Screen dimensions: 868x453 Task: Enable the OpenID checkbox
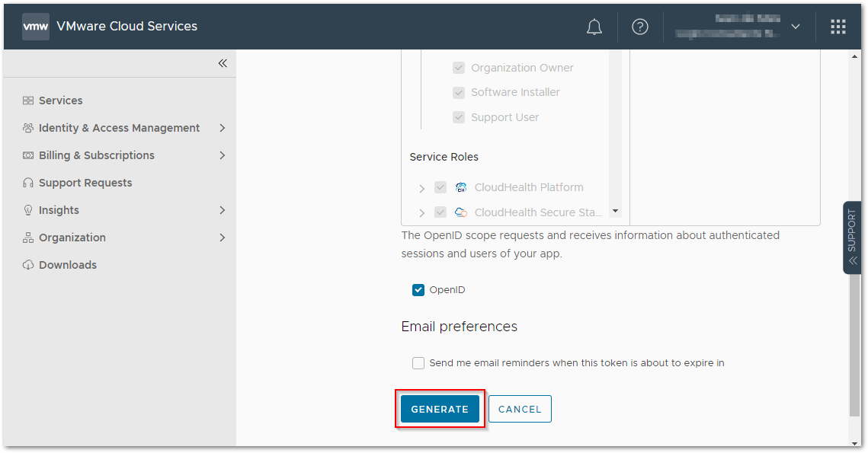(x=418, y=289)
